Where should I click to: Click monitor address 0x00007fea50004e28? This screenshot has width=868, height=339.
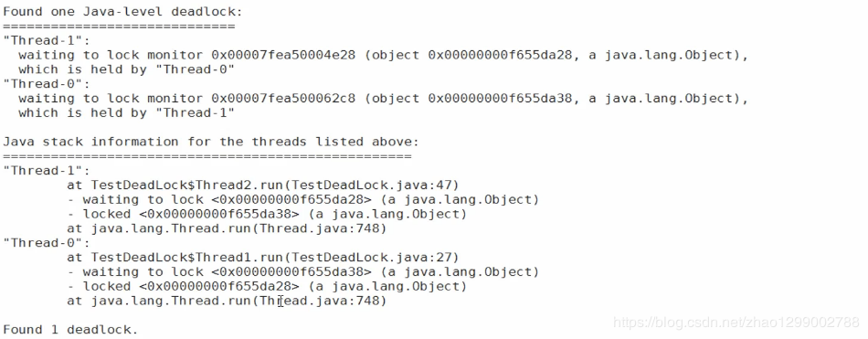pos(283,55)
